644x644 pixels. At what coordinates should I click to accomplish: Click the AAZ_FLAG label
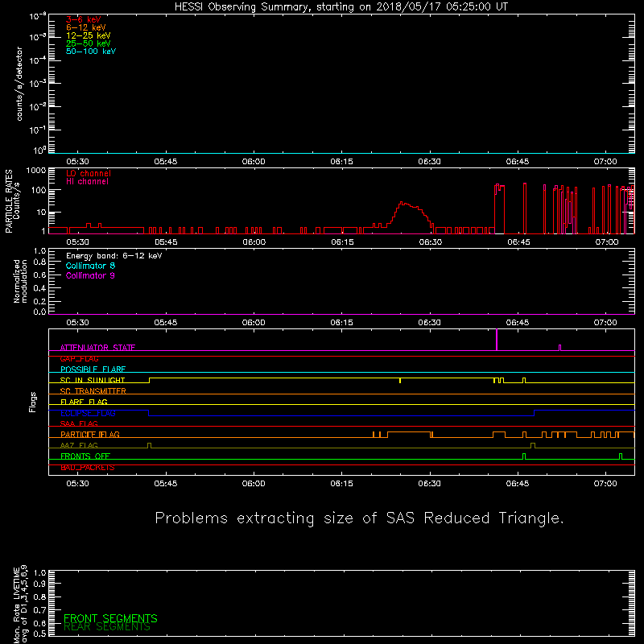pyautogui.click(x=79, y=445)
